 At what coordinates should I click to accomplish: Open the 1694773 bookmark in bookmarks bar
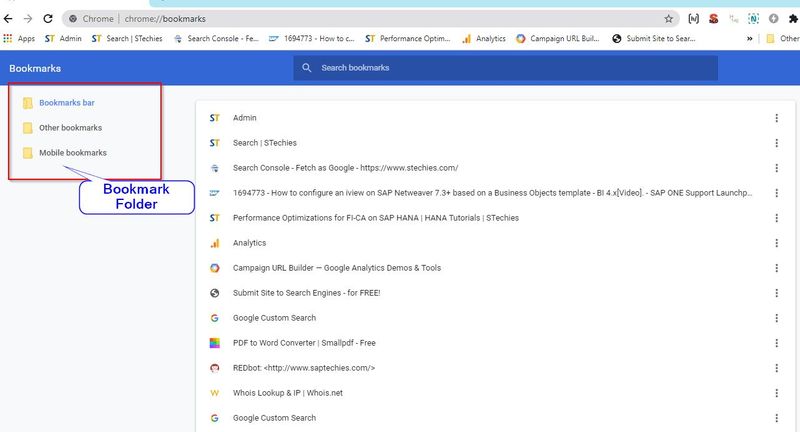[312, 38]
